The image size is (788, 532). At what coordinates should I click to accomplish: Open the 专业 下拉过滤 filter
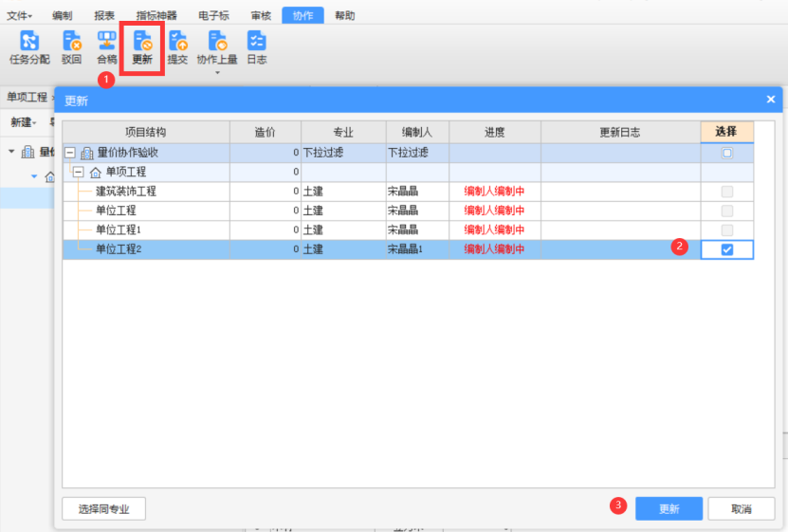(x=343, y=153)
